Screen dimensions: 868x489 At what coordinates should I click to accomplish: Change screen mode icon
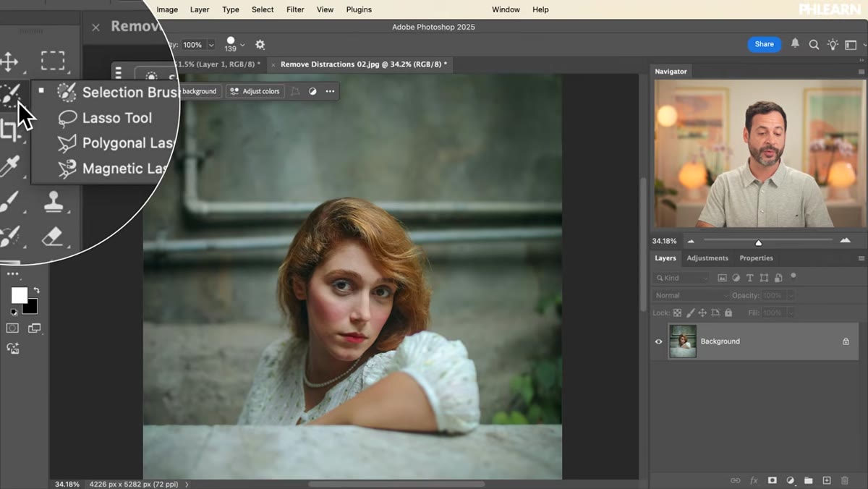click(34, 328)
